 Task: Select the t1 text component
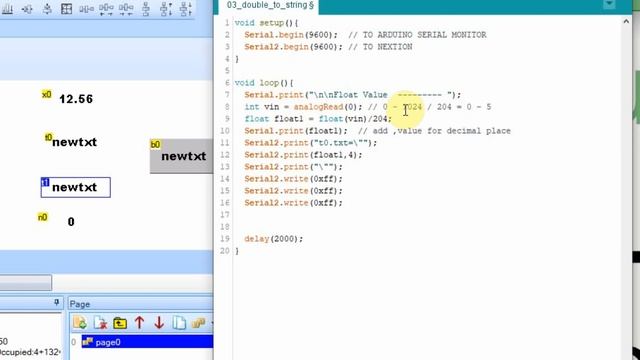click(76, 187)
